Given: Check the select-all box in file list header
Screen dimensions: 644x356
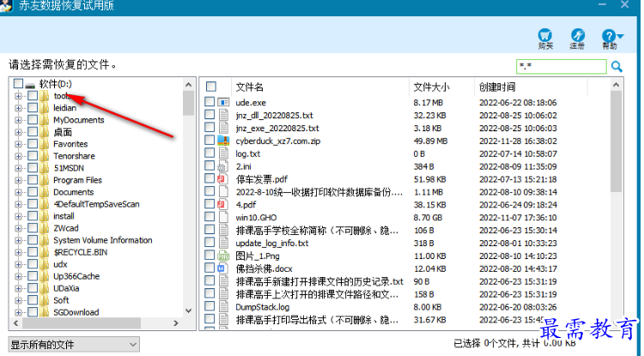Looking at the screenshot, I should coord(211,87).
